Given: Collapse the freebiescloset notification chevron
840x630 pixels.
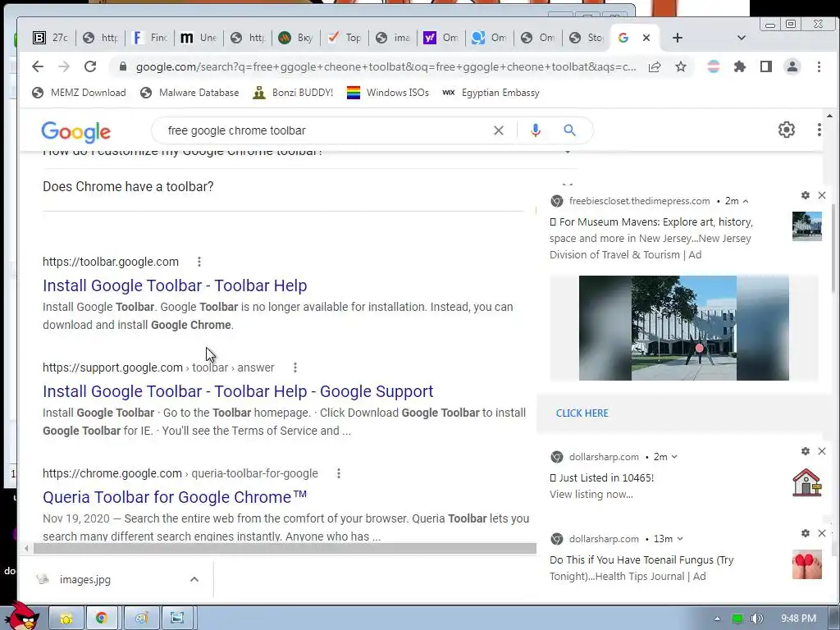Looking at the screenshot, I should 746,202.
